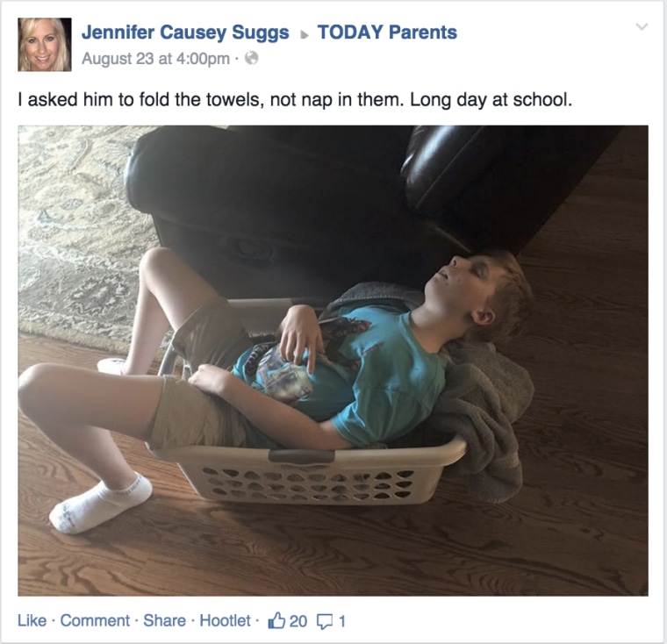The width and height of the screenshot is (667, 644).
Task: Click the comment bubble icon
Action: pyautogui.click(x=325, y=621)
